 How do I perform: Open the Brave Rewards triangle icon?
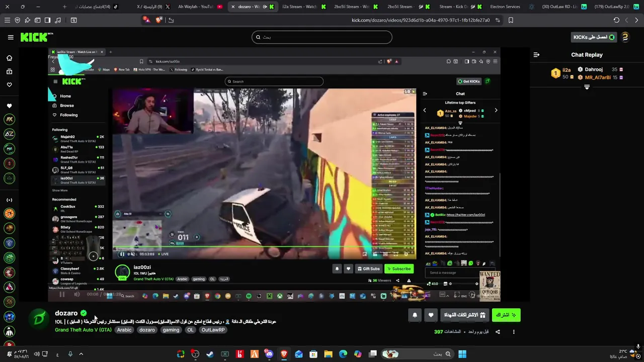[146, 20]
